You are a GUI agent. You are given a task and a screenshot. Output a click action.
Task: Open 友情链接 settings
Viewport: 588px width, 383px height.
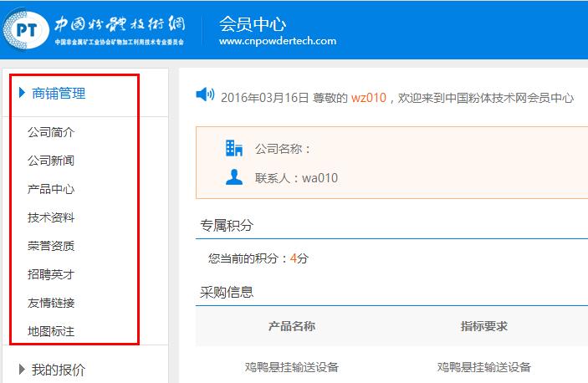(51, 303)
